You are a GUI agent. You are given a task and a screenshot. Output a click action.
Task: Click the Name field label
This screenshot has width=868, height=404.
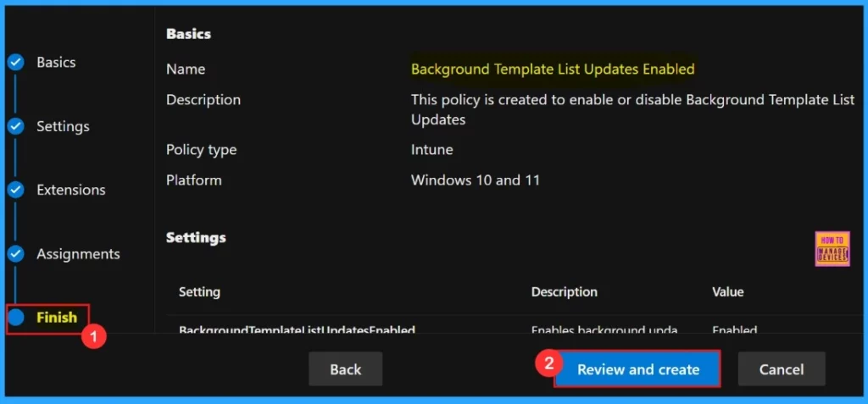pyautogui.click(x=186, y=69)
